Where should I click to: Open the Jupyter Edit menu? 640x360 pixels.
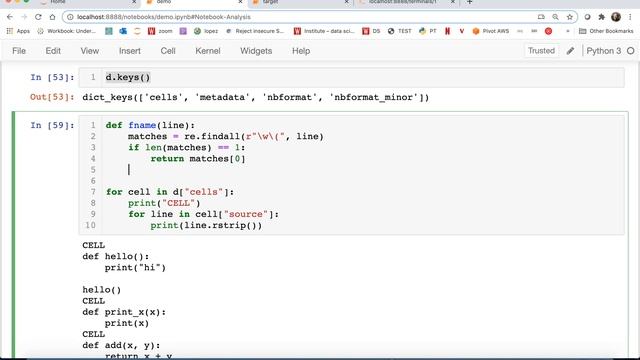tap(53, 51)
